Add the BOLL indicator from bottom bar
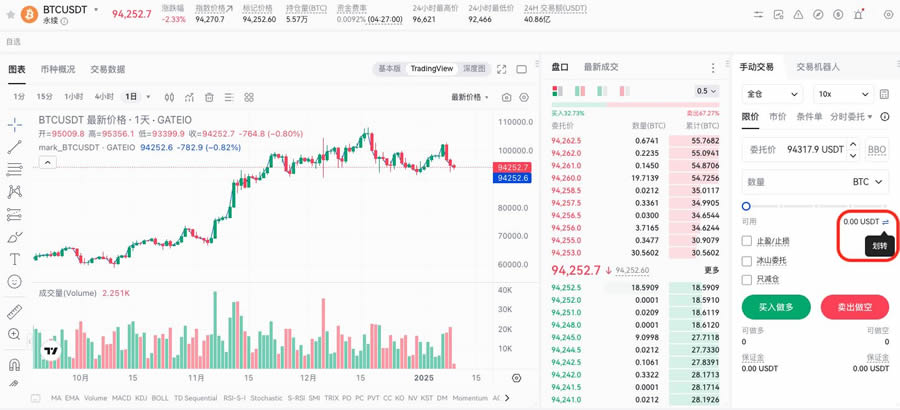900x410 pixels. pyautogui.click(x=160, y=398)
